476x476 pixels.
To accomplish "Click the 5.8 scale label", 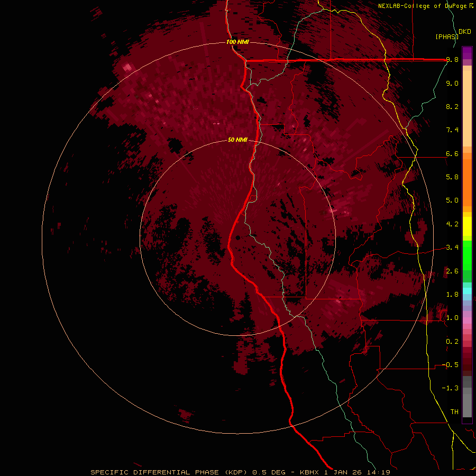I will point(452,177).
